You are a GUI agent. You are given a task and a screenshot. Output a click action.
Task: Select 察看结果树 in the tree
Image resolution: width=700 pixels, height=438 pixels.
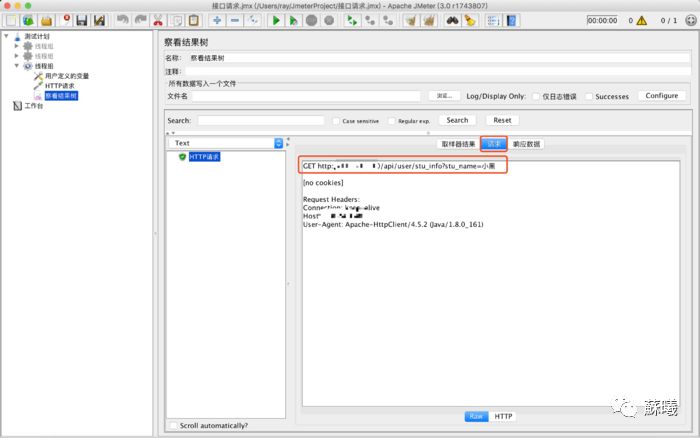[61, 96]
